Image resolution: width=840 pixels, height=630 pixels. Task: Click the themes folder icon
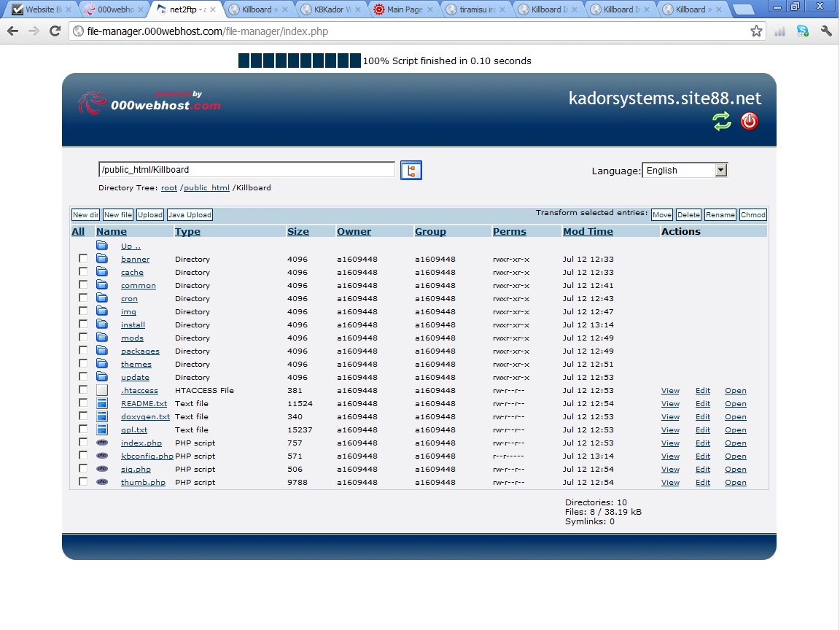[x=102, y=364]
